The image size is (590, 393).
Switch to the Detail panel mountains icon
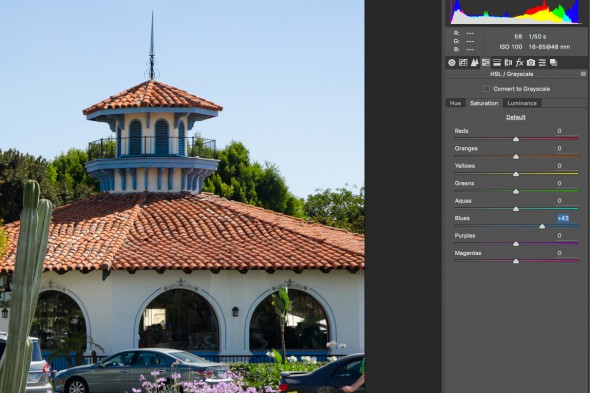coord(474,62)
